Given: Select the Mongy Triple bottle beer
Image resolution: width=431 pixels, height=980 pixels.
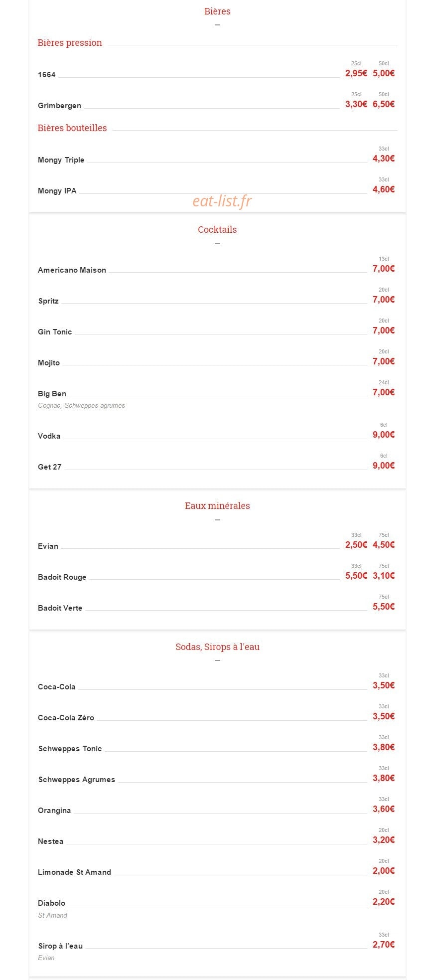Looking at the screenshot, I should (x=61, y=160).
